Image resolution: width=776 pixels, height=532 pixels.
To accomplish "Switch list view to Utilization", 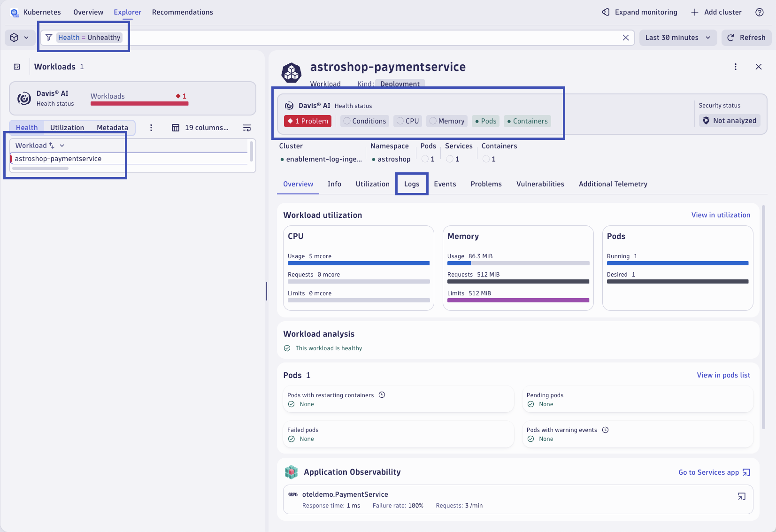I will [x=67, y=128].
